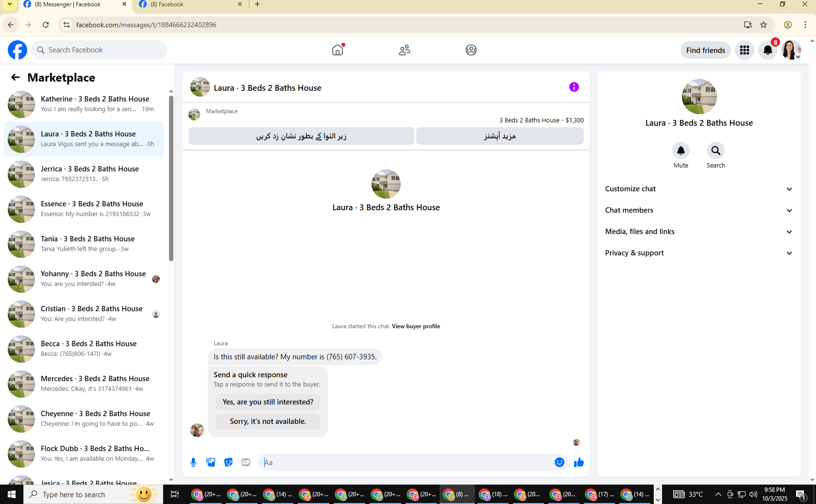Open the emoji picker in message box

(560, 462)
